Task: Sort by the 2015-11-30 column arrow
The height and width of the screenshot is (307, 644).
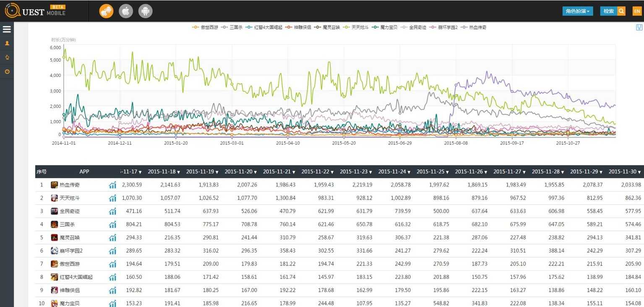Action: tap(640, 172)
